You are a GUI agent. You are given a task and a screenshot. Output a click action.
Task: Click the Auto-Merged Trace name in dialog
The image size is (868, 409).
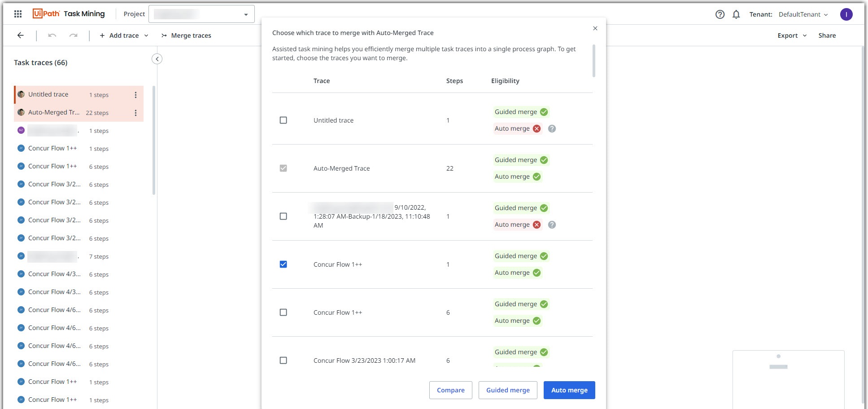click(x=342, y=168)
